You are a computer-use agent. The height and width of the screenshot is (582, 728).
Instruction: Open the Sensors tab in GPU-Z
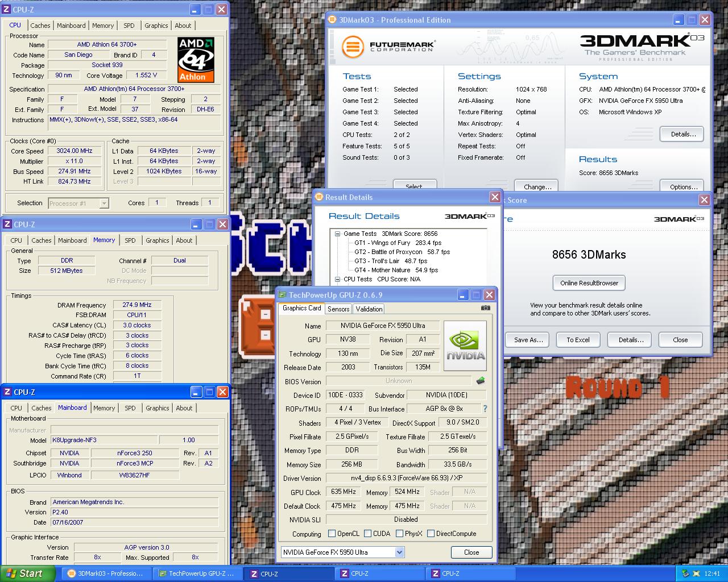tap(338, 309)
